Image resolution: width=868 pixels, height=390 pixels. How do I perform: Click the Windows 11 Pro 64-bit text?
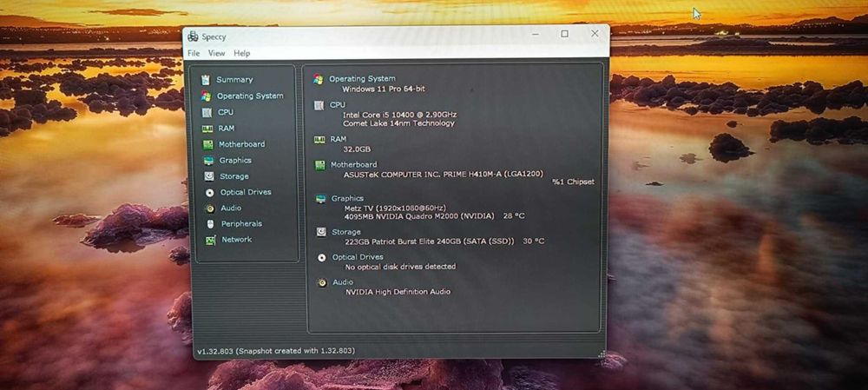[x=384, y=89]
